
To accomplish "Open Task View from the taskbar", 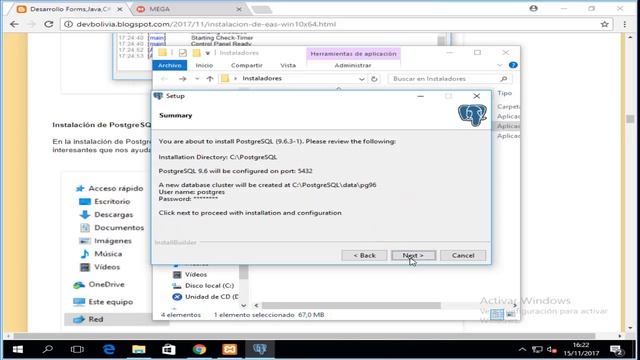I will [x=77, y=349].
